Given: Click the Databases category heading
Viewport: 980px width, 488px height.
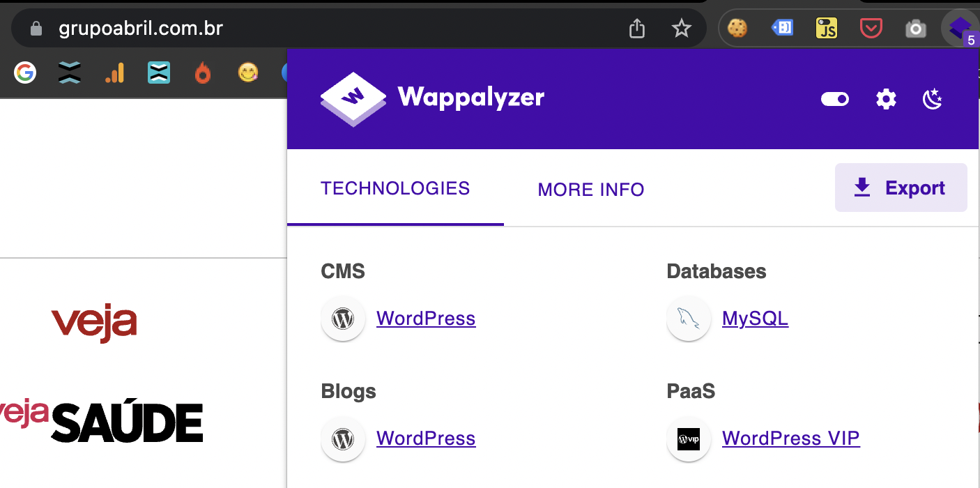Looking at the screenshot, I should click(717, 271).
